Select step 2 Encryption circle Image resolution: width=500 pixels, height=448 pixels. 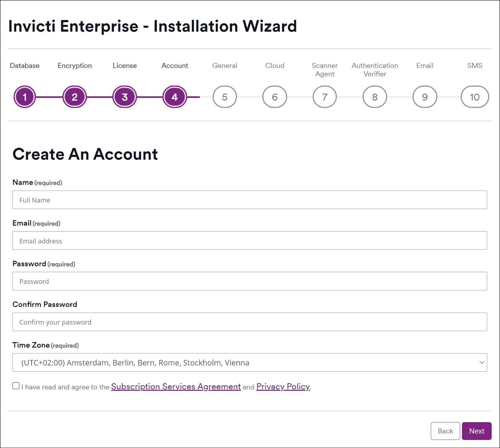(75, 97)
